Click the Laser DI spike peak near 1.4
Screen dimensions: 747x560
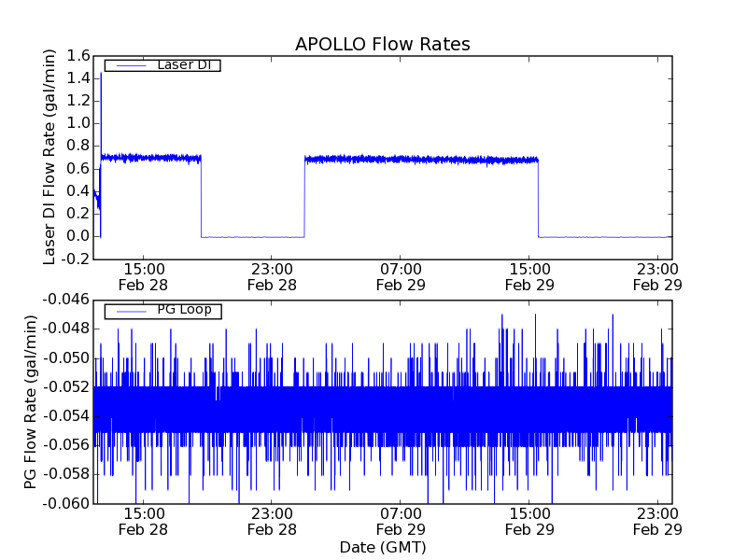tap(101, 73)
